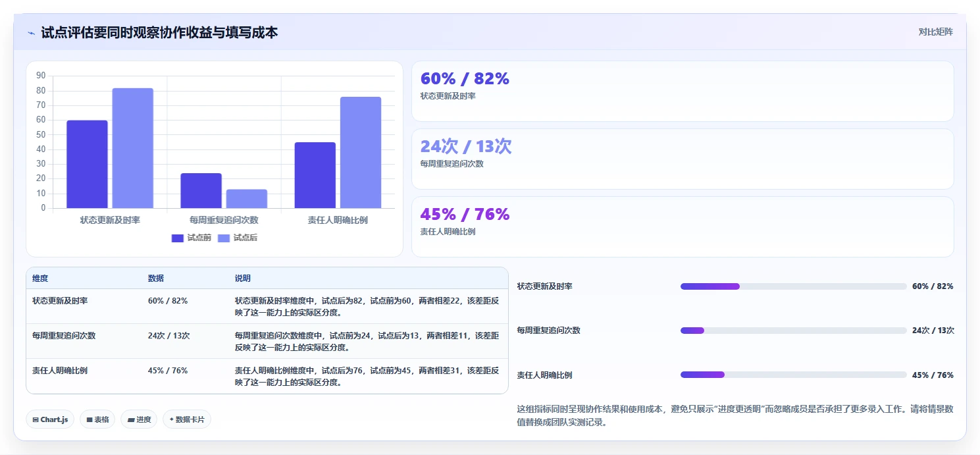
Task: Click the 责任人明确比例 caption in third stat card
Action: coord(448,232)
